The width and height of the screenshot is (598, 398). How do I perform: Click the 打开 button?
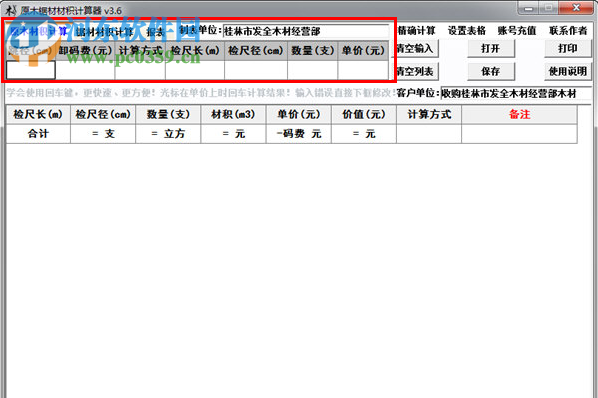tap(491, 48)
